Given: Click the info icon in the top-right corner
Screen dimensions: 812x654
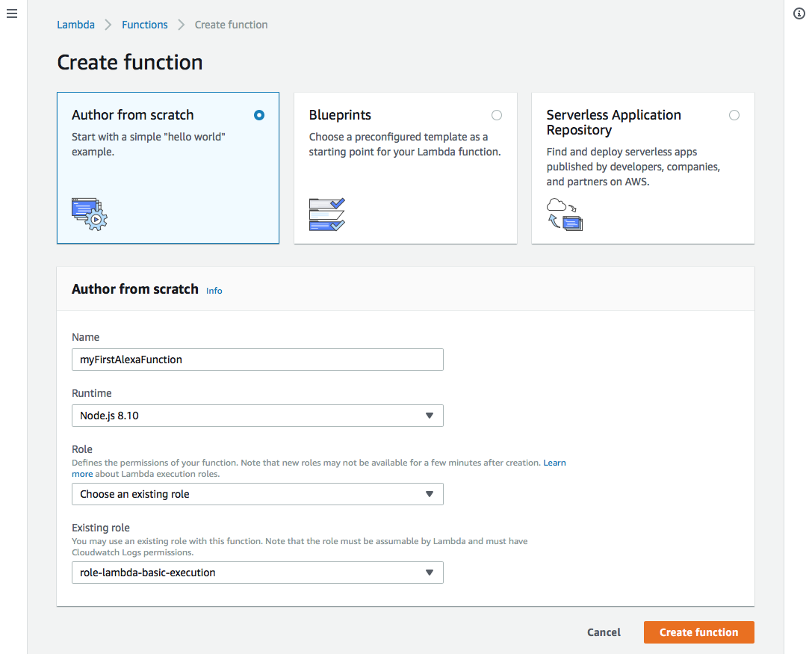Looking at the screenshot, I should pyautogui.click(x=799, y=13).
